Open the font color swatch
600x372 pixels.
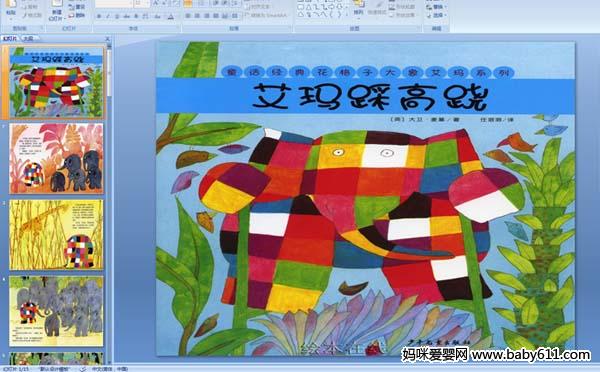pos(171,16)
